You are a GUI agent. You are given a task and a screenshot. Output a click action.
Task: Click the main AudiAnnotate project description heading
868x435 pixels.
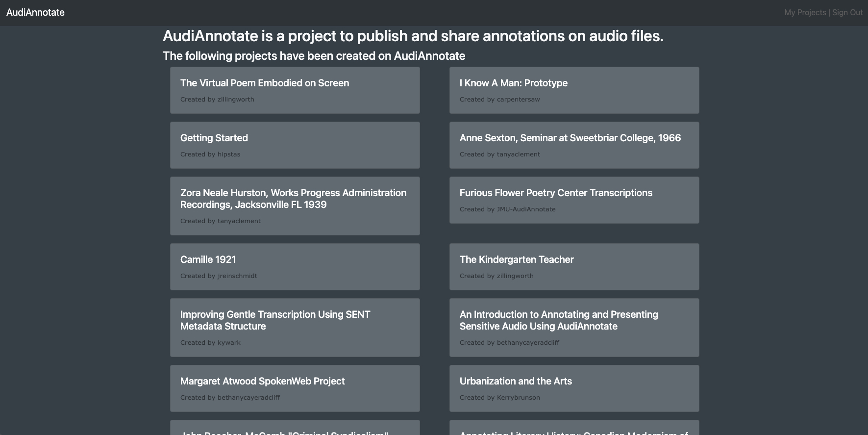(x=413, y=36)
